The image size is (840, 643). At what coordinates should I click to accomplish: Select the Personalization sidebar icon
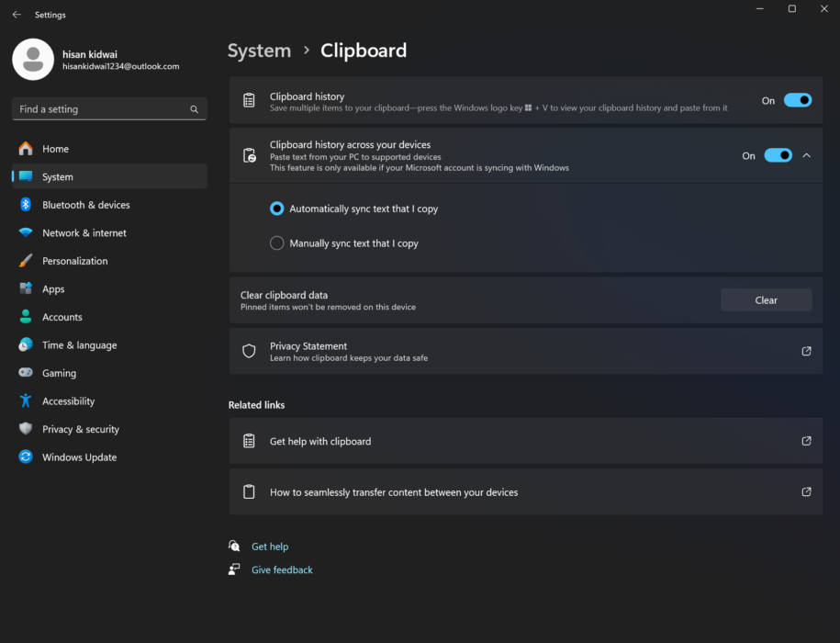coord(25,261)
